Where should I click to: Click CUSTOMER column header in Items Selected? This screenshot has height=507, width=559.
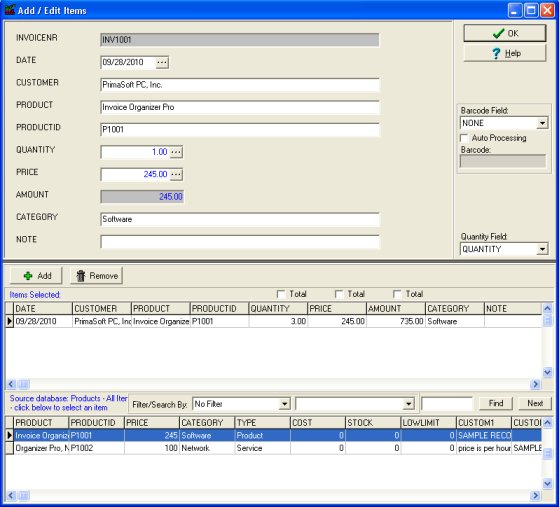pos(102,308)
